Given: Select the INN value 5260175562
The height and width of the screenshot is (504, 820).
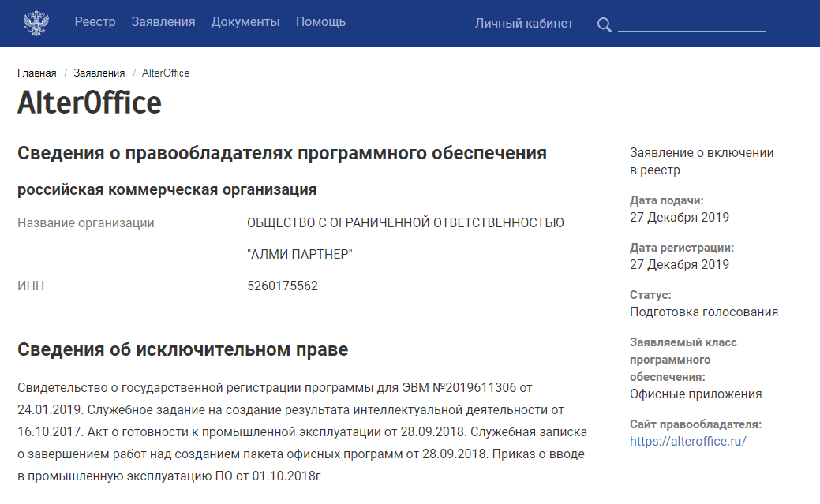Looking at the screenshot, I should click(x=283, y=286).
